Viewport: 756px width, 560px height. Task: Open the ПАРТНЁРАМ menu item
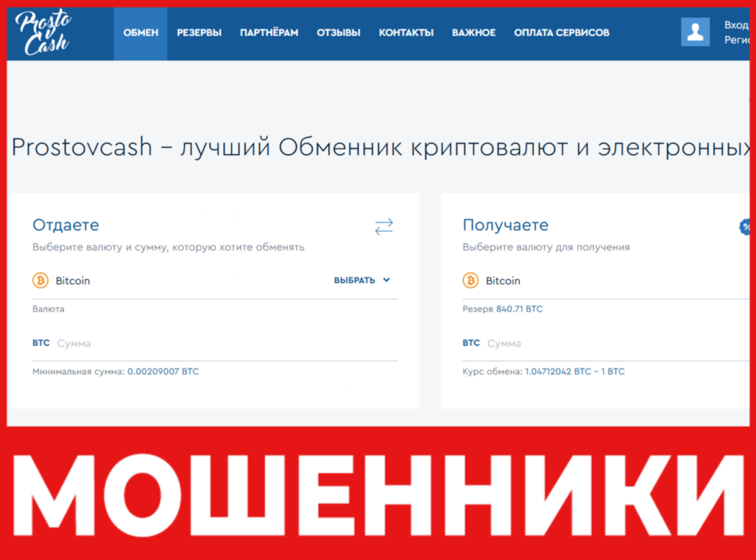(x=269, y=33)
